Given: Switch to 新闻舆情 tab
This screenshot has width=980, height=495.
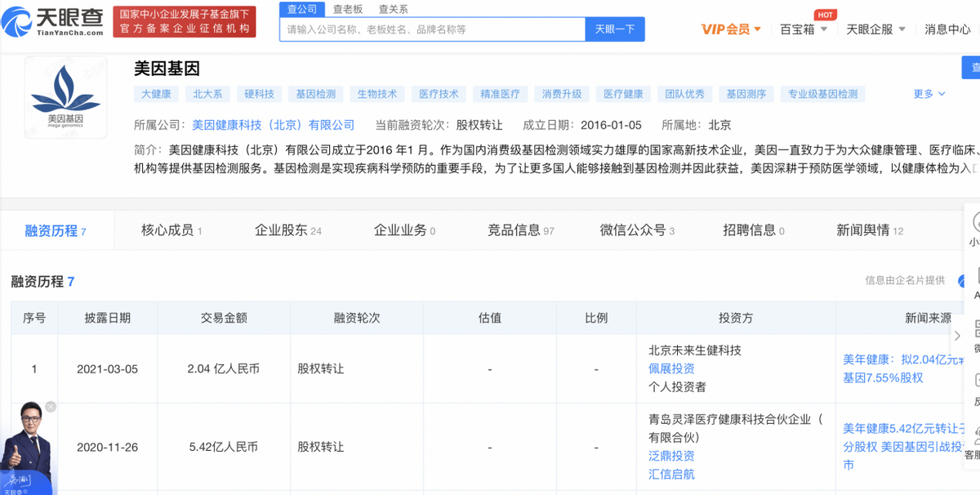Looking at the screenshot, I should pos(870,230).
